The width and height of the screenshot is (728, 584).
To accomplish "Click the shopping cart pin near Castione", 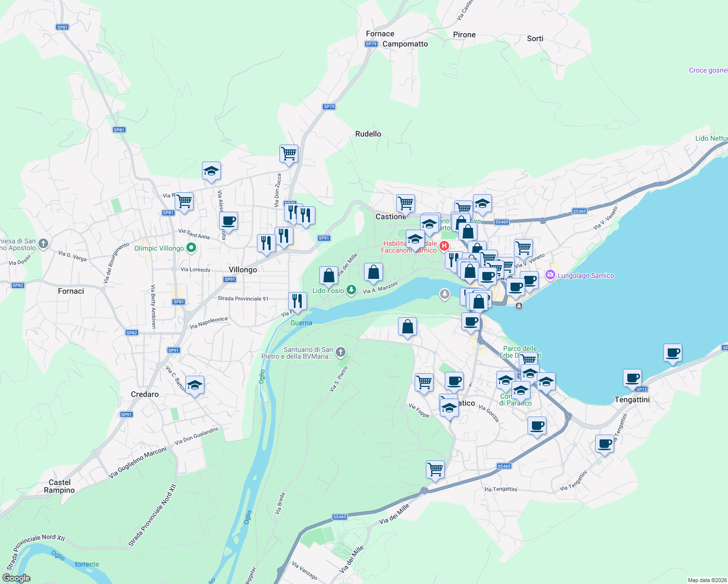I will (405, 203).
